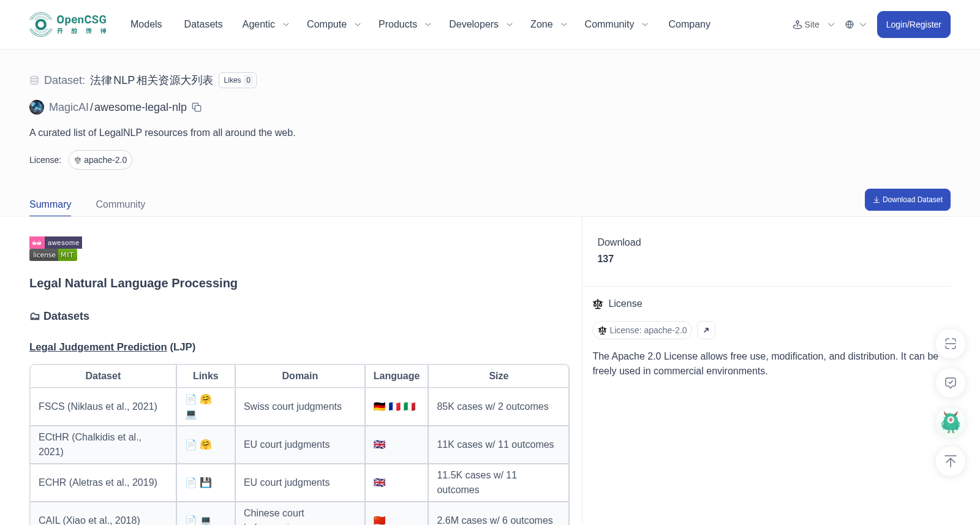
Task: Click the Domain column header
Action: (x=300, y=376)
